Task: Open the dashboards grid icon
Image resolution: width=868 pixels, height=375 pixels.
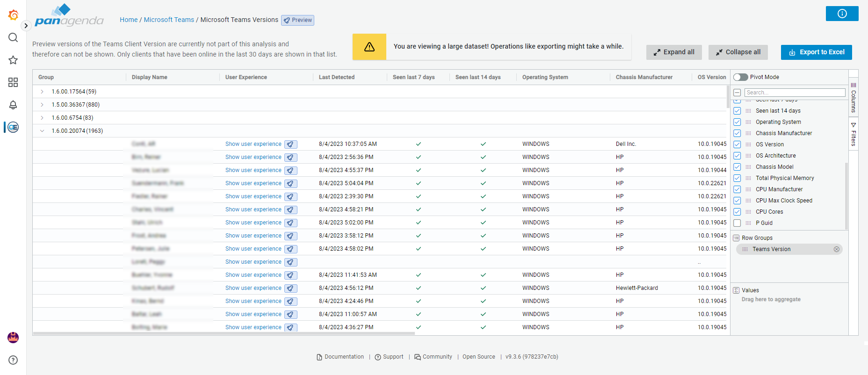Action: click(x=13, y=82)
